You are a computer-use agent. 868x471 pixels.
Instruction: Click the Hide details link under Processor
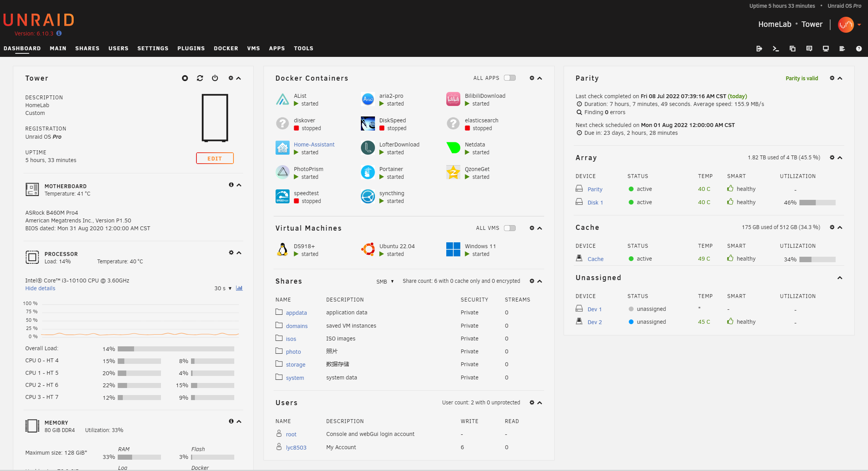(40, 288)
